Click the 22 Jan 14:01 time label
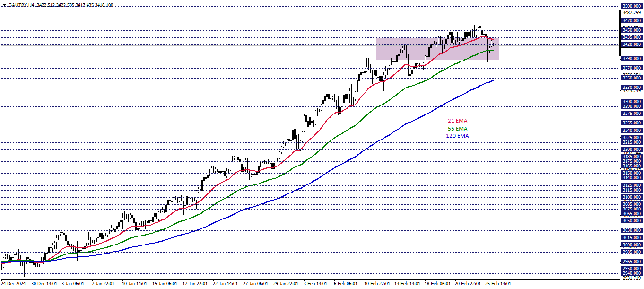 pyautogui.click(x=226, y=284)
